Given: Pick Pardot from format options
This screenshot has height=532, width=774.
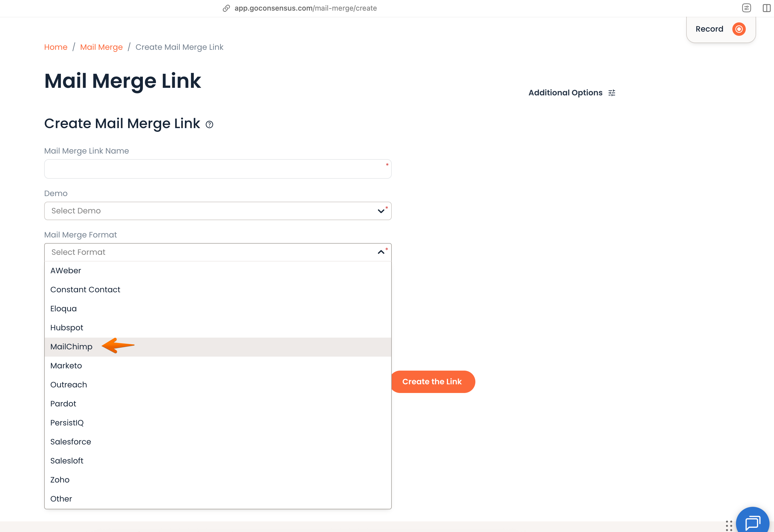Looking at the screenshot, I should 218,404.
